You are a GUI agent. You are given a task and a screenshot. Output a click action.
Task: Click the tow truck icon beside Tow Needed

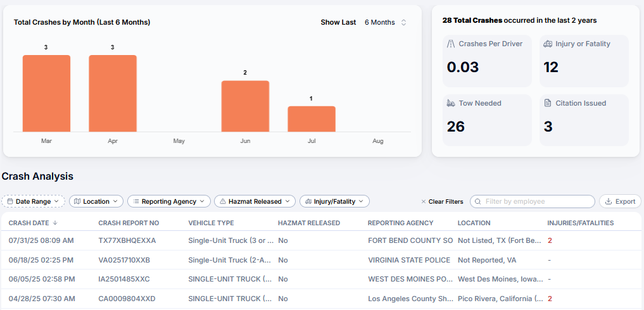point(451,103)
